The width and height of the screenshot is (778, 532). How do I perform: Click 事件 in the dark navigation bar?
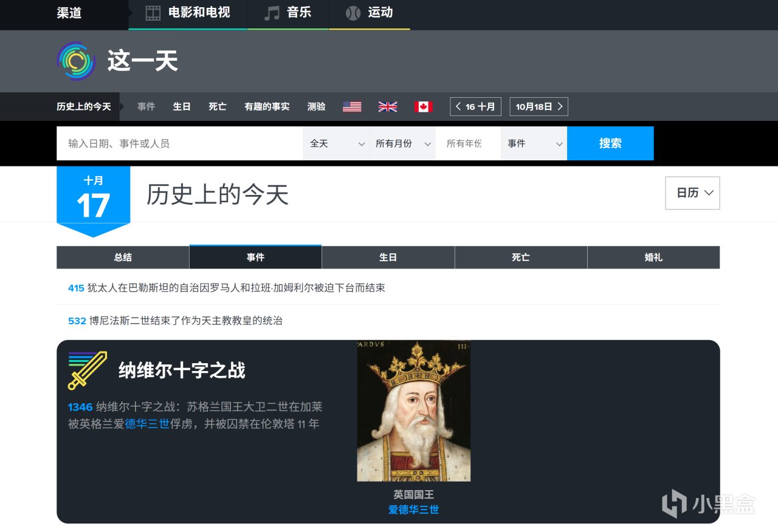point(146,107)
